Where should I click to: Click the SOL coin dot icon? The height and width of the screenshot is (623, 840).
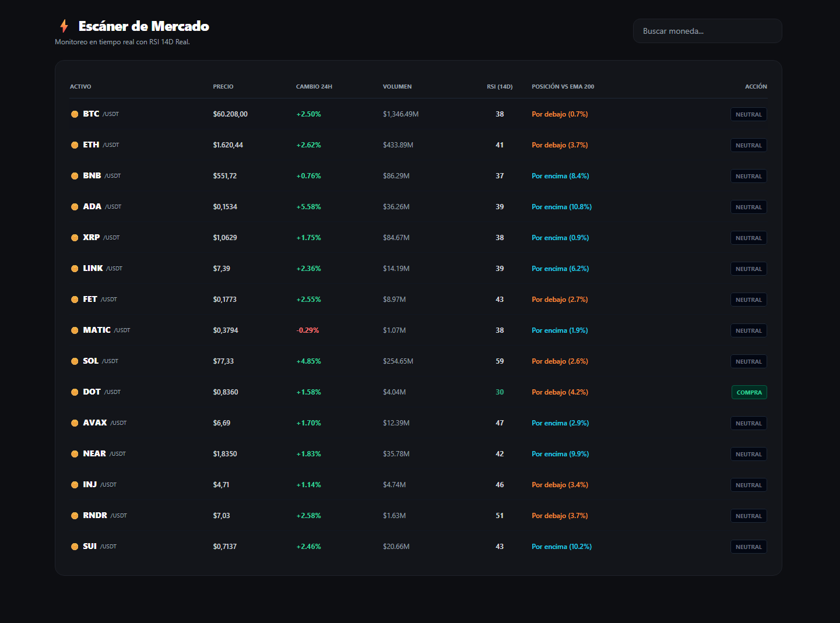(75, 361)
